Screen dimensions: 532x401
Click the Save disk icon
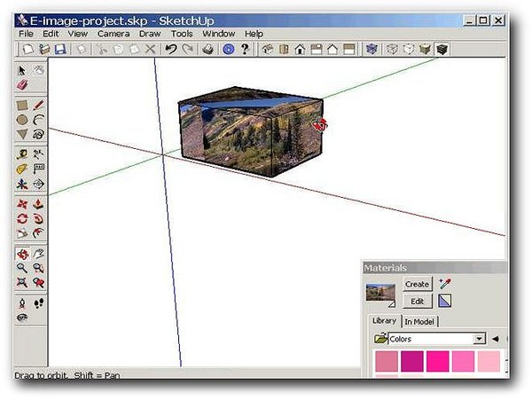60,50
